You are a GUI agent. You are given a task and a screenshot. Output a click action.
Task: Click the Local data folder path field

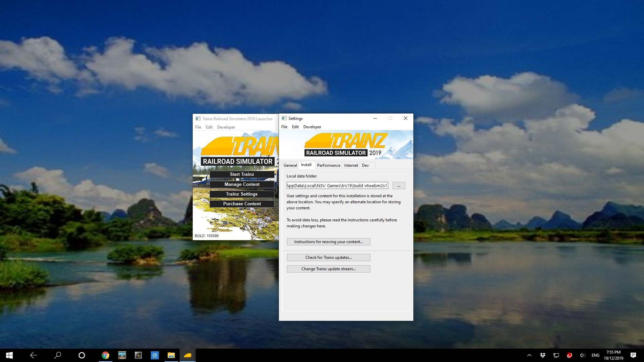click(337, 186)
